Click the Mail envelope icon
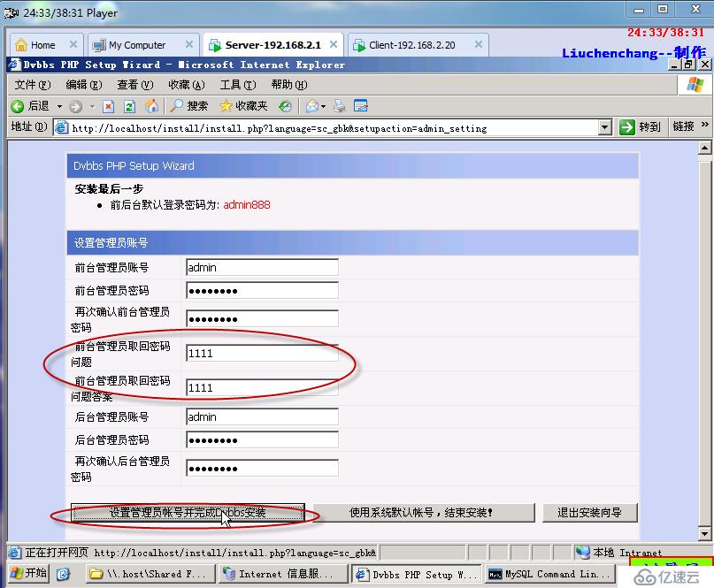The height and width of the screenshot is (588, 714). tap(312, 106)
